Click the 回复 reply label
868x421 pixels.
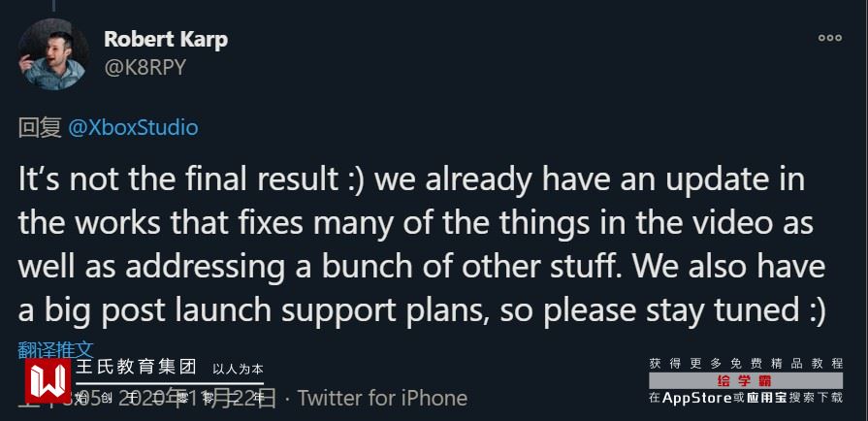[x=40, y=128]
